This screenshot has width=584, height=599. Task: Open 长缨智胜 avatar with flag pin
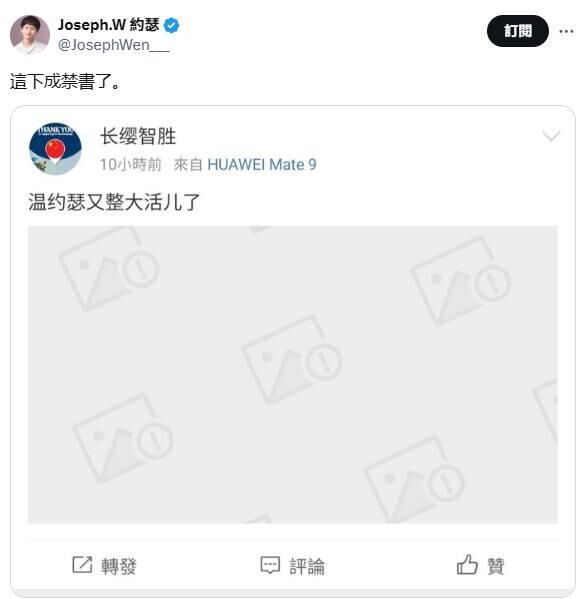pyautogui.click(x=55, y=149)
